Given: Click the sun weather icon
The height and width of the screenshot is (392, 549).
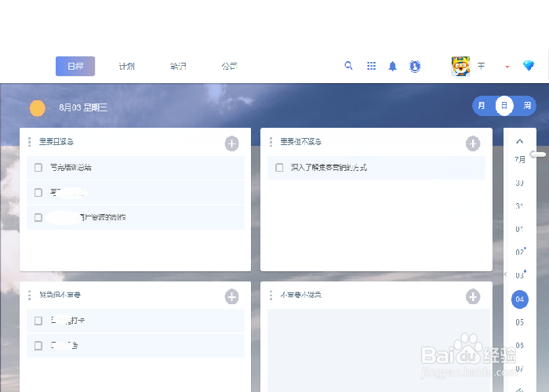Looking at the screenshot, I should tap(37, 107).
